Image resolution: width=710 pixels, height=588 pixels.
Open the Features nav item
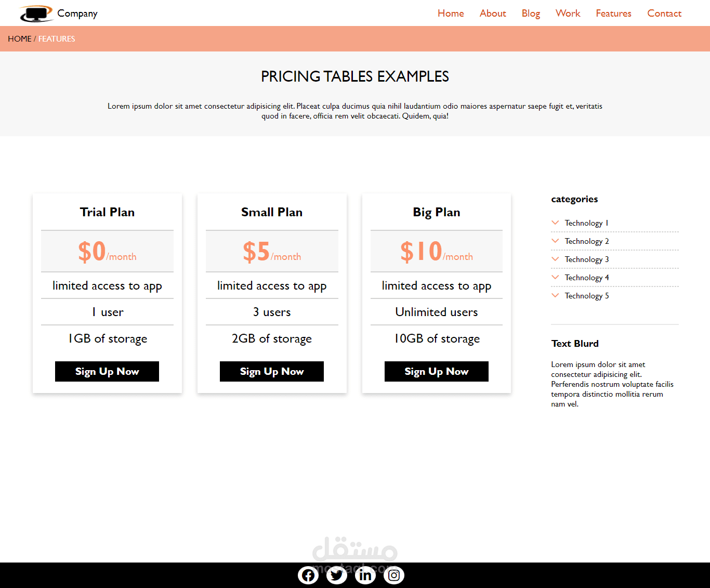point(613,14)
